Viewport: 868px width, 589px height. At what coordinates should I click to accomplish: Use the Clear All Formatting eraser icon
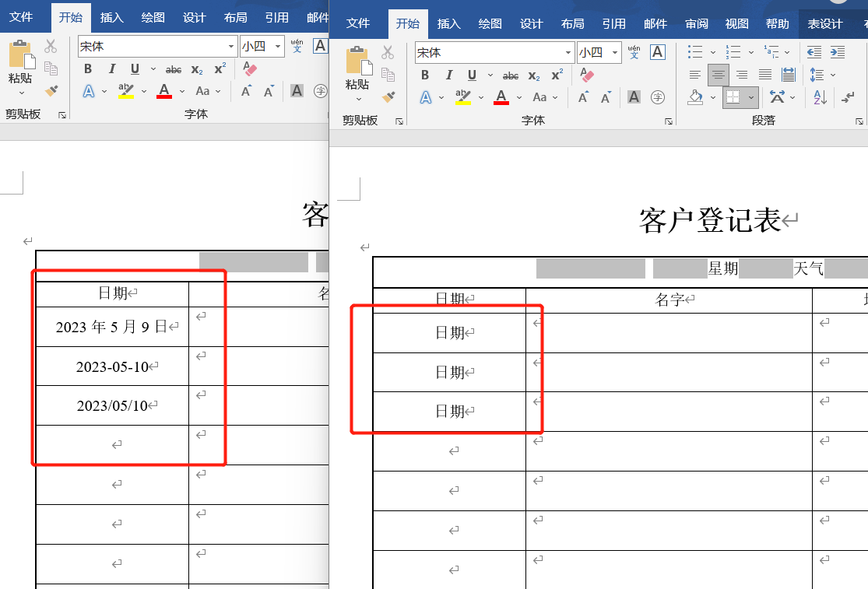(586, 75)
